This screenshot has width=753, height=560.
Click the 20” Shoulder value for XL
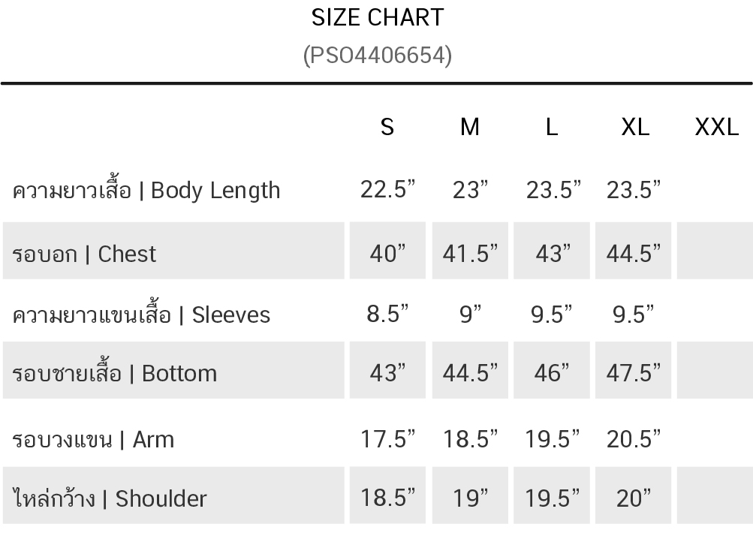(634, 498)
